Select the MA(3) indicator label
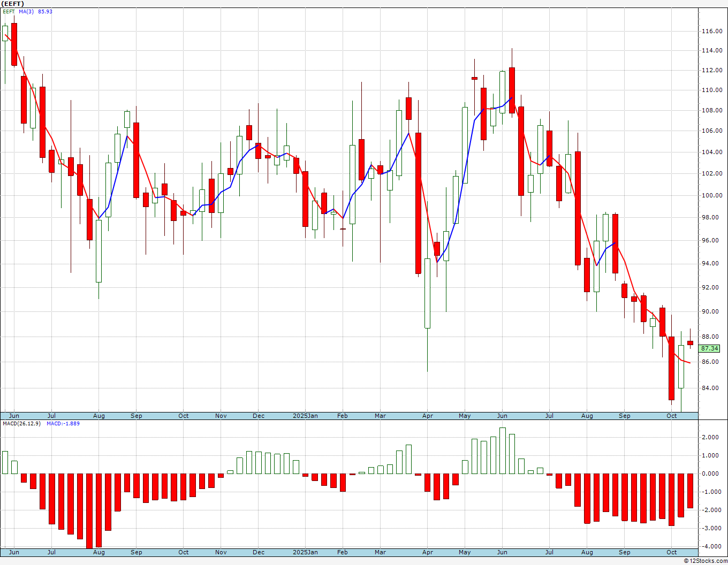The image size is (728, 565). click(26, 11)
